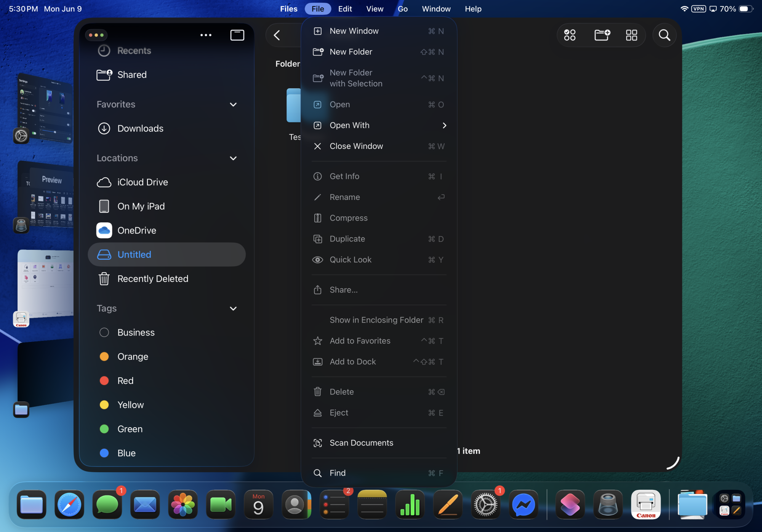Choose New Folder from File menu
The height and width of the screenshot is (532, 762).
[x=351, y=52]
